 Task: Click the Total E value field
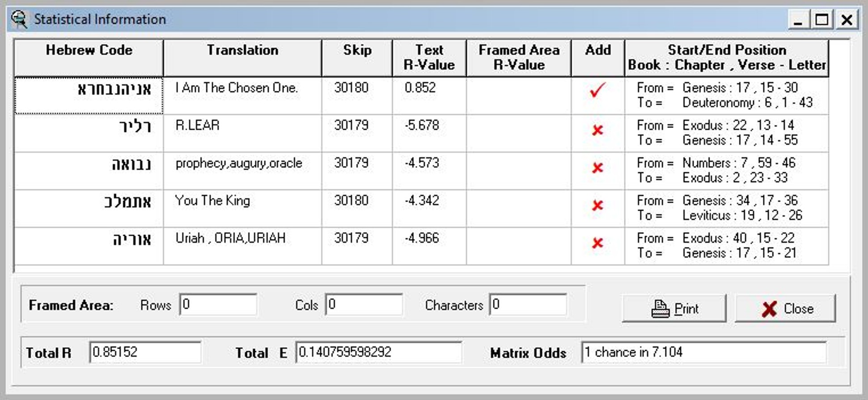378,352
